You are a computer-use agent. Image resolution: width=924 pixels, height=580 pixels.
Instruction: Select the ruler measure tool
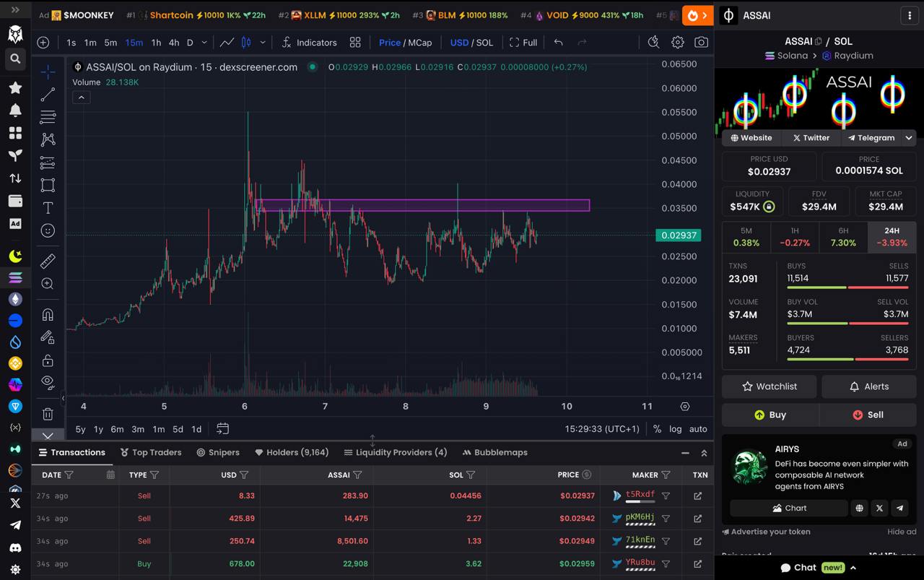coord(48,261)
